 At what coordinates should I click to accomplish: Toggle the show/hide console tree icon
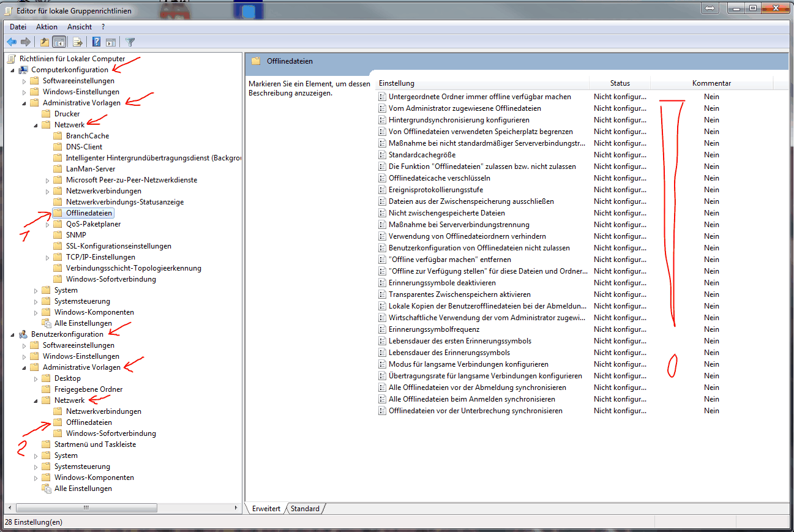point(59,42)
